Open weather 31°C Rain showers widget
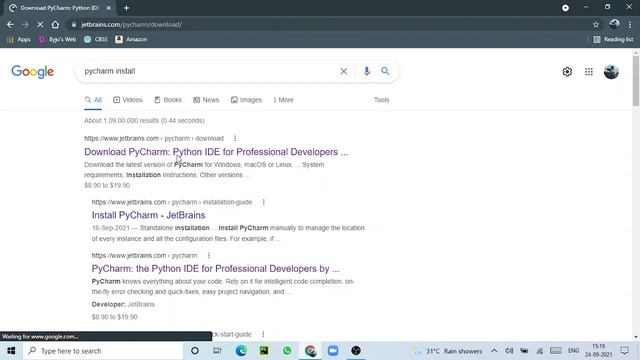Screen dimensions: 640x360 (x=447, y=351)
